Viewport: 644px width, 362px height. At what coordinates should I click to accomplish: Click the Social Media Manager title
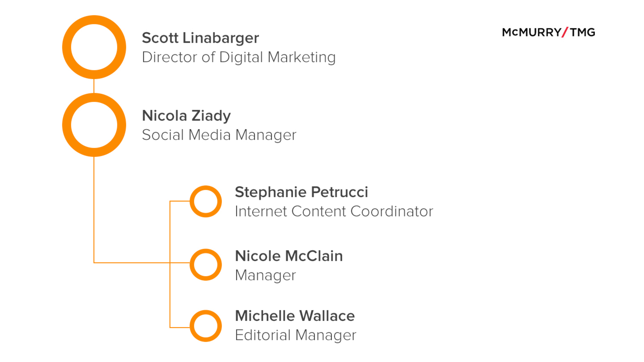pos(219,135)
